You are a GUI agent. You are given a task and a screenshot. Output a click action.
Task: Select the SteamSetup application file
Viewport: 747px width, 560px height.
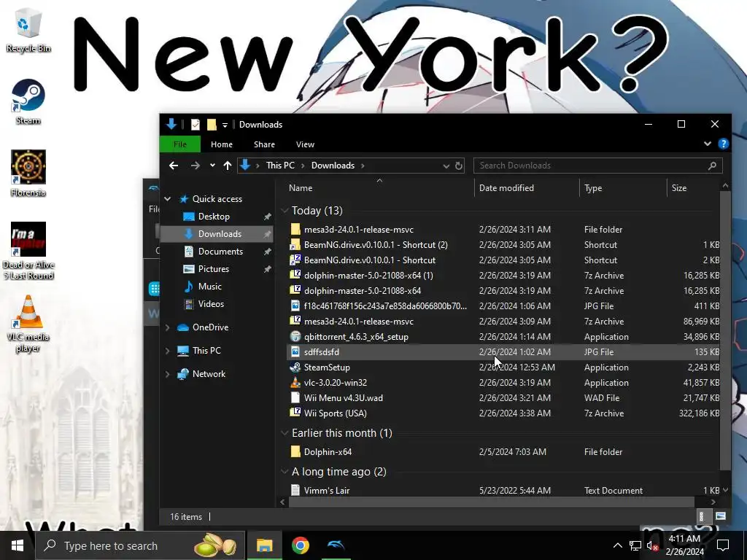pyautogui.click(x=327, y=367)
